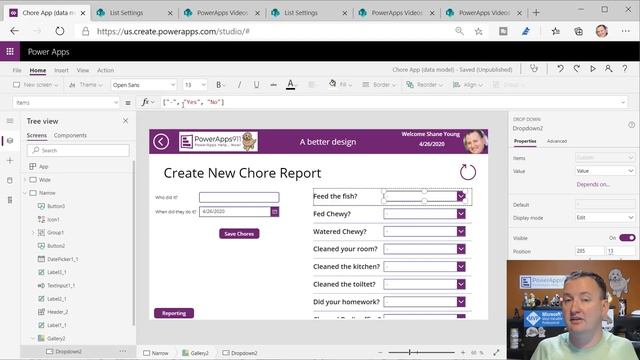Open the Dropdown2 more options ellipsis
This screenshot has width=640, height=360.
pos(123,351)
